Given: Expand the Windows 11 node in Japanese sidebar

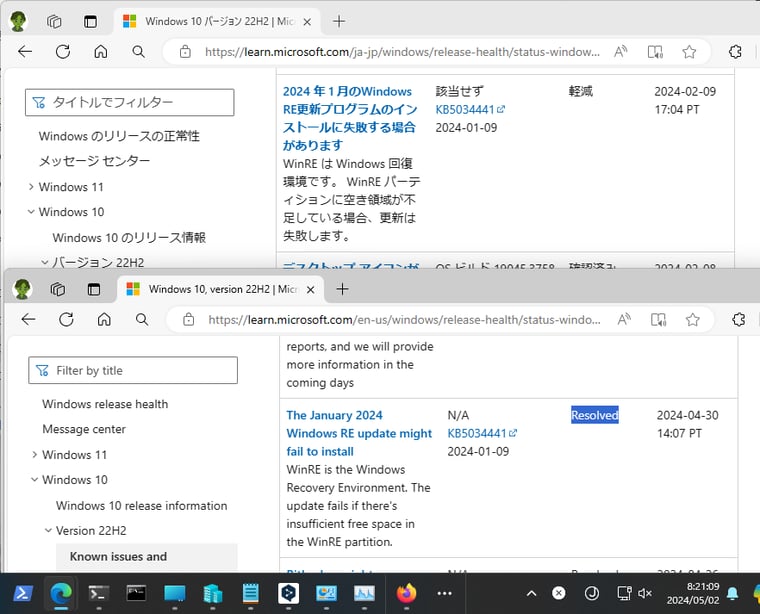Looking at the screenshot, I should tap(31, 187).
